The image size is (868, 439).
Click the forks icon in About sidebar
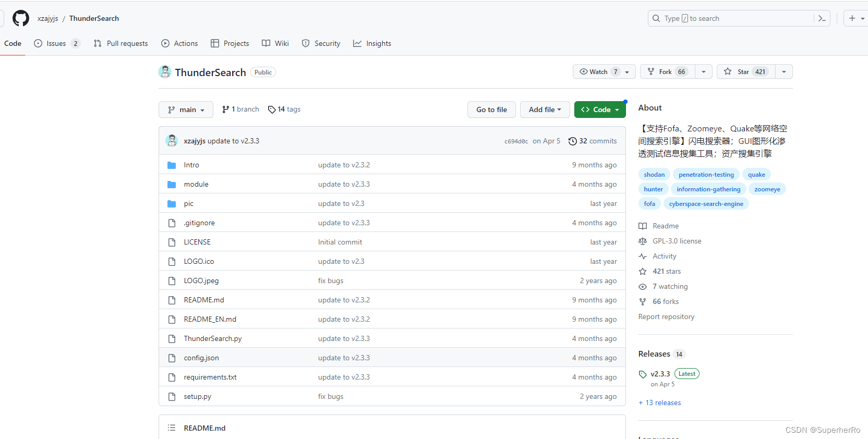(643, 302)
